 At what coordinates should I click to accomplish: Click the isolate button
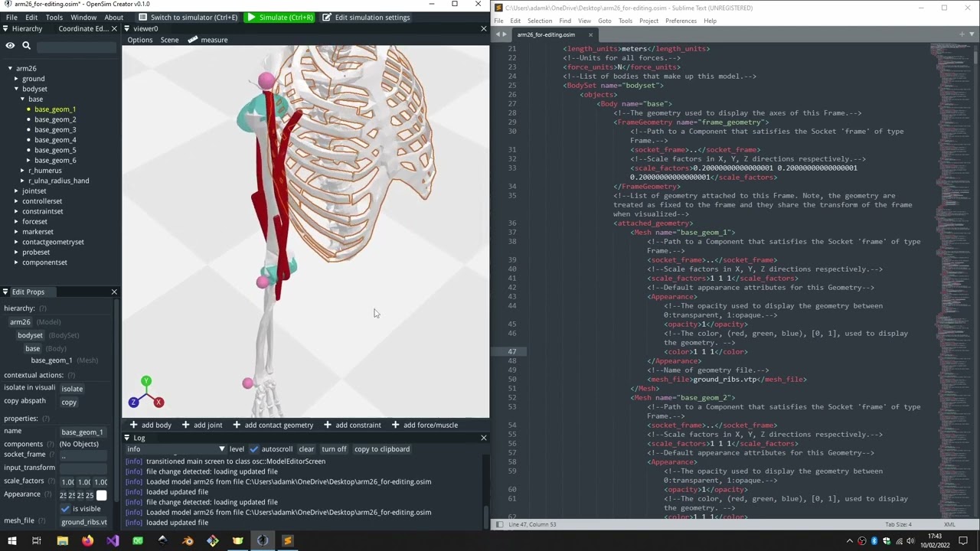point(72,388)
